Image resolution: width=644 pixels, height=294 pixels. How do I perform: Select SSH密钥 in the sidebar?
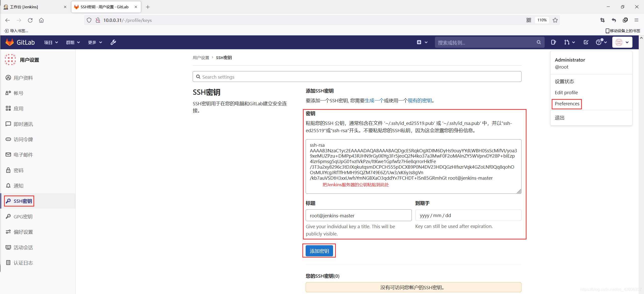click(x=38, y=201)
